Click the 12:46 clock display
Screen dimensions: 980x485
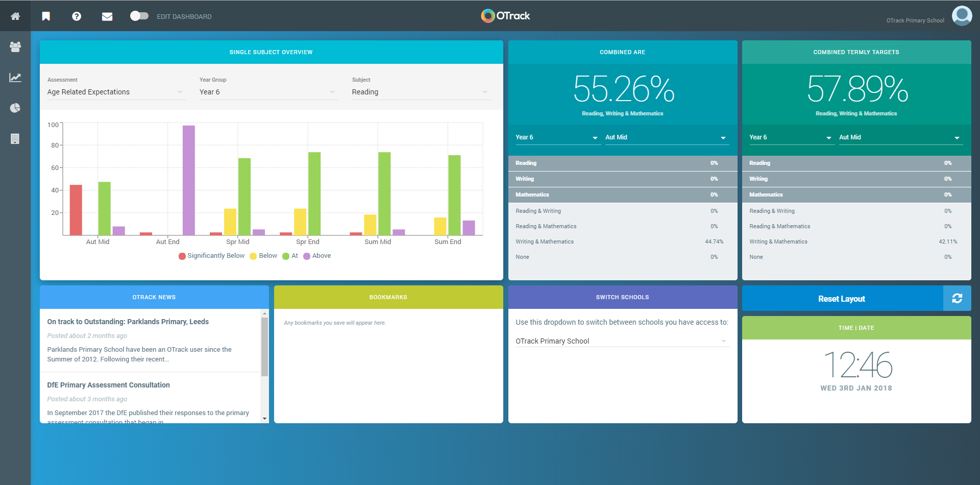pyautogui.click(x=858, y=365)
